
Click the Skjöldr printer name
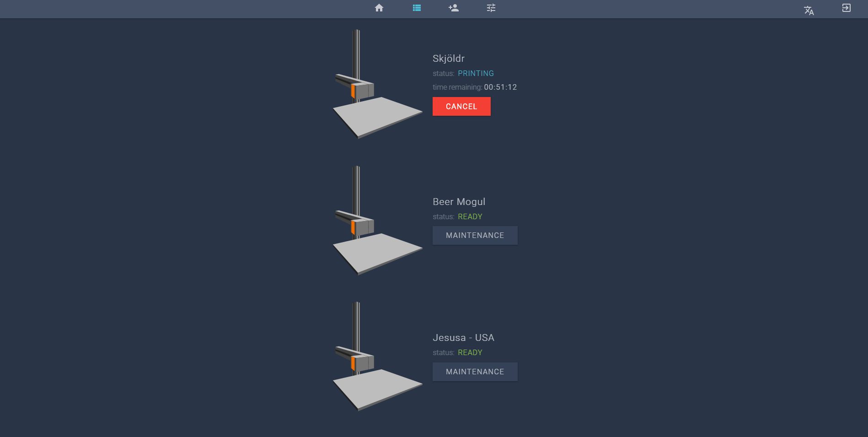[x=449, y=59]
